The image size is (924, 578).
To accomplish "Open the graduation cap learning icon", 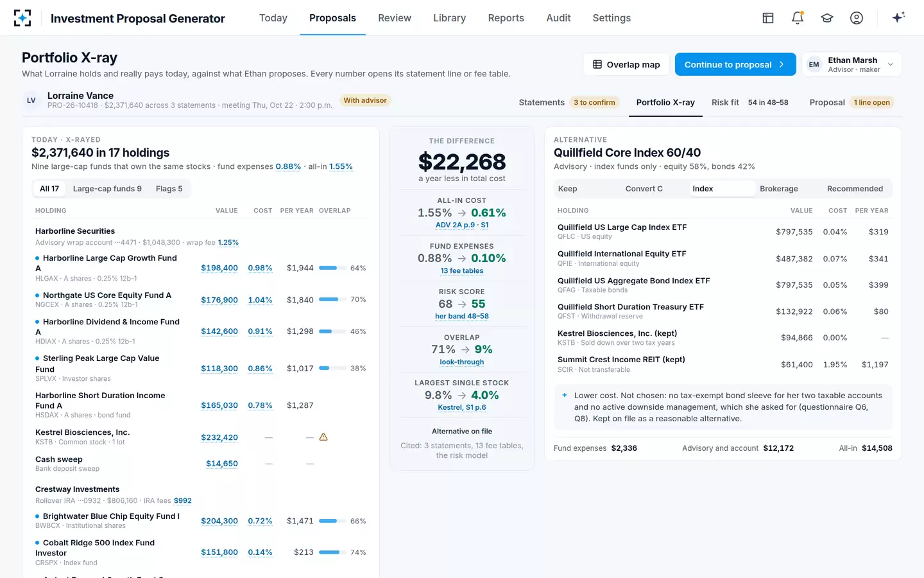I will 827,18.
